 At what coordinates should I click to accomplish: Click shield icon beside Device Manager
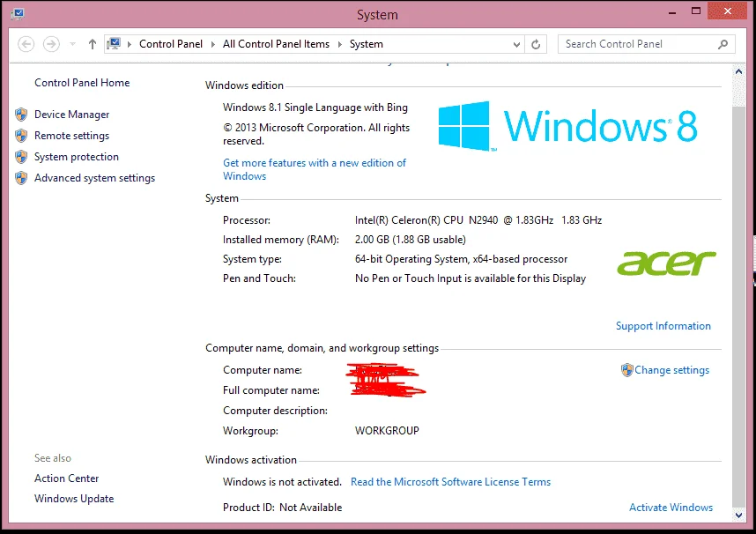pos(21,115)
